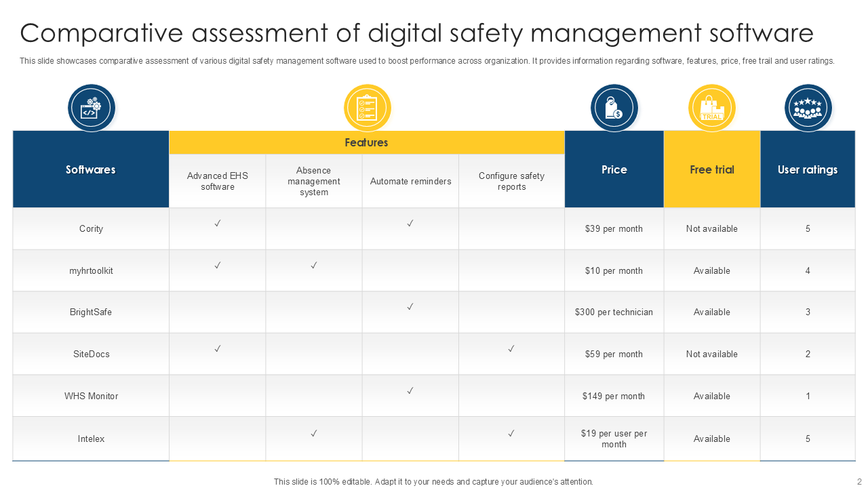Click the $149 per month price cell
The width and height of the screenshot is (868, 488).
pos(614,396)
